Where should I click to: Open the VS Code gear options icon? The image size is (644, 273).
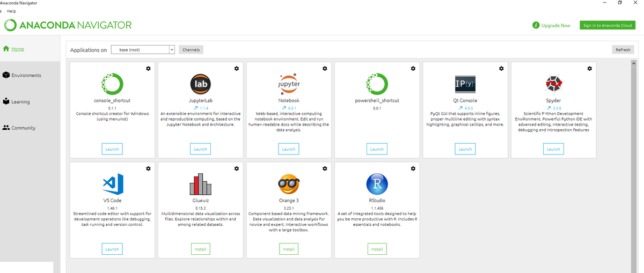tap(148, 168)
